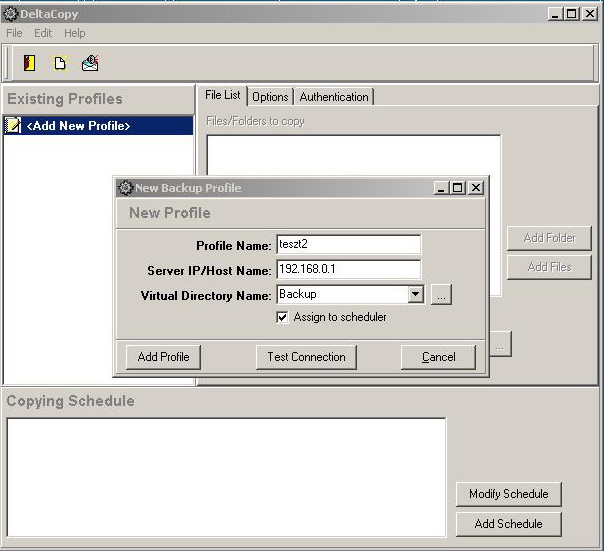Click the Server IP/Host Name field
The height and width of the screenshot is (551, 604).
click(349, 269)
